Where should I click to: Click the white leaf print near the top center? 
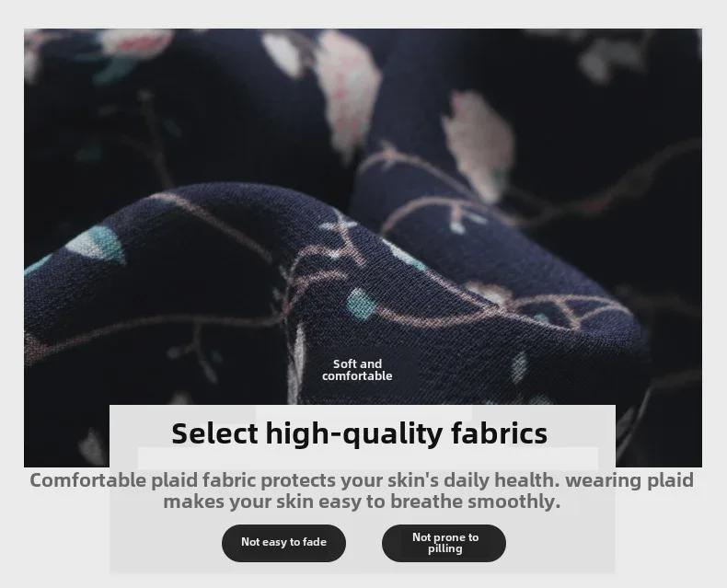click(283, 53)
